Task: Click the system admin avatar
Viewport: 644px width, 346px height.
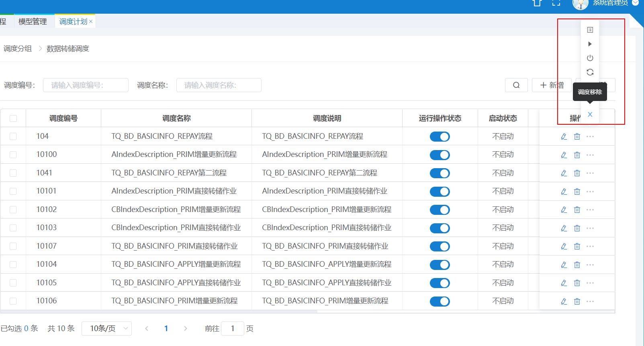Action: [x=580, y=4]
